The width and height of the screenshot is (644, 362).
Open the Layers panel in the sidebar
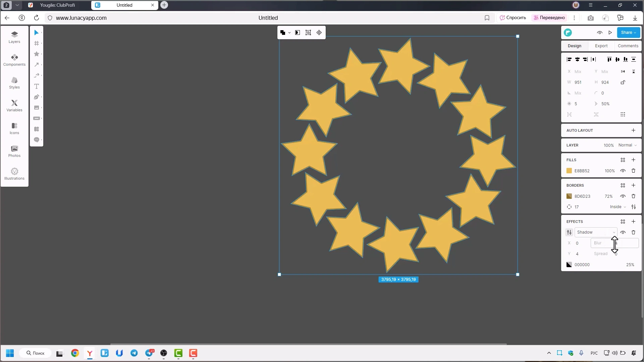[14, 37]
